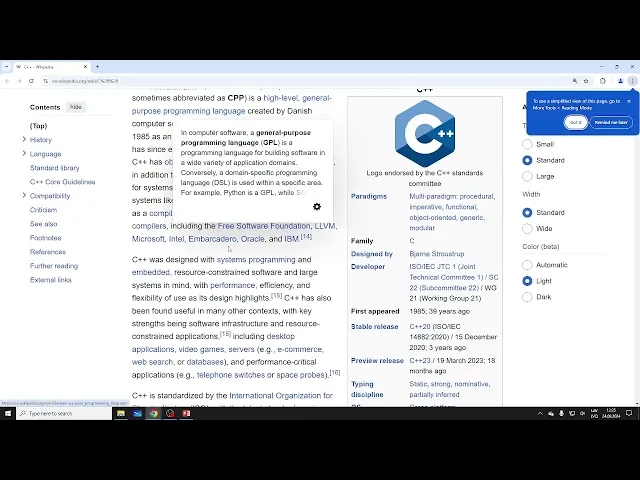Image resolution: width=640 pixels, height=480 pixels.
Task: Jump to (Top) in the Contents
Action: click(x=38, y=126)
